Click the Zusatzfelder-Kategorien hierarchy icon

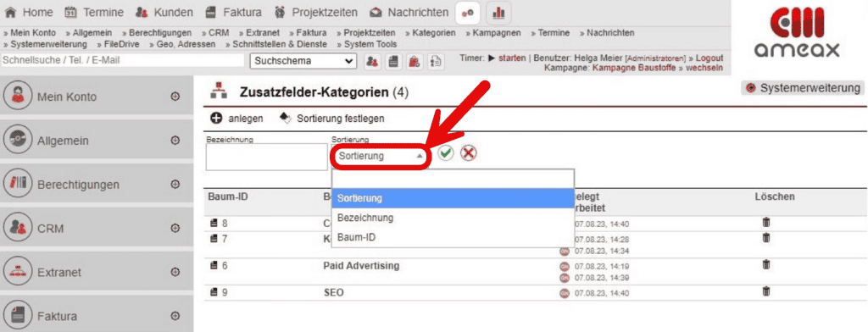220,91
